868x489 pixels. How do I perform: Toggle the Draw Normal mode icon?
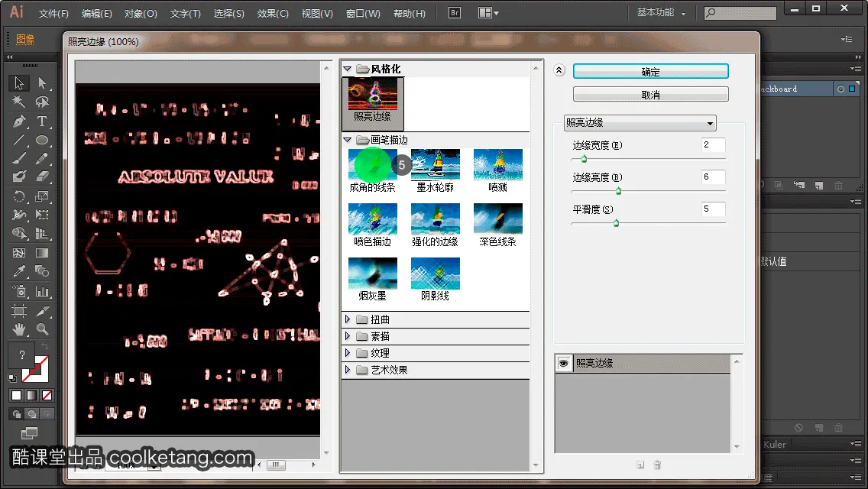coord(17,413)
